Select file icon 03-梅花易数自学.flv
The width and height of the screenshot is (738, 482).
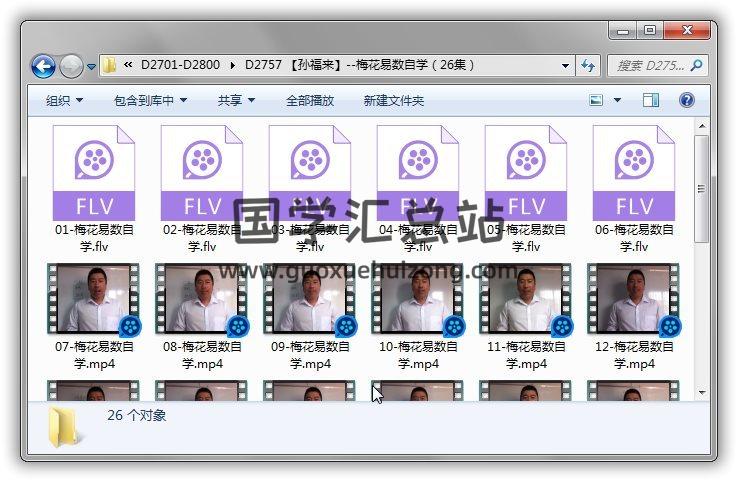[310, 172]
